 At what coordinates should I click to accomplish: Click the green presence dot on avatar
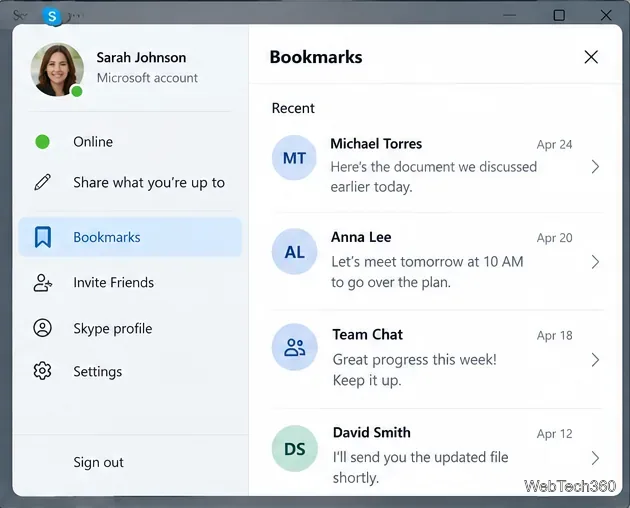(x=77, y=92)
